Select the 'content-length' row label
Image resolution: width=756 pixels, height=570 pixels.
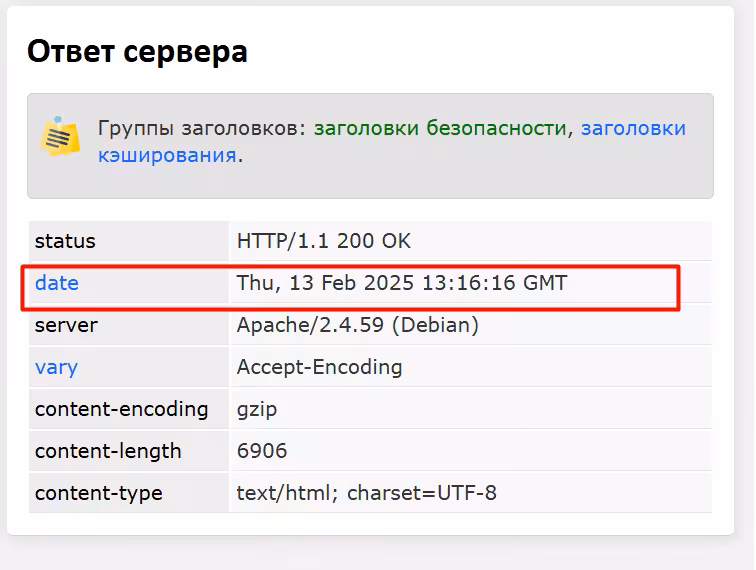pos(108,451)
